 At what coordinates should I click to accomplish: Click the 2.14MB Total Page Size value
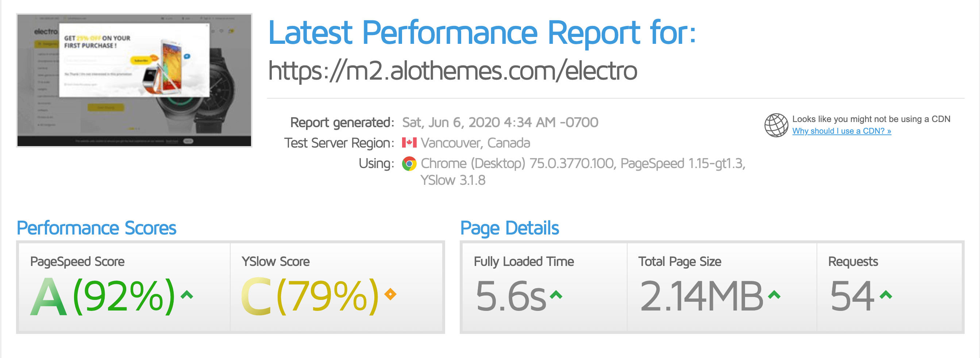point(701,296)
